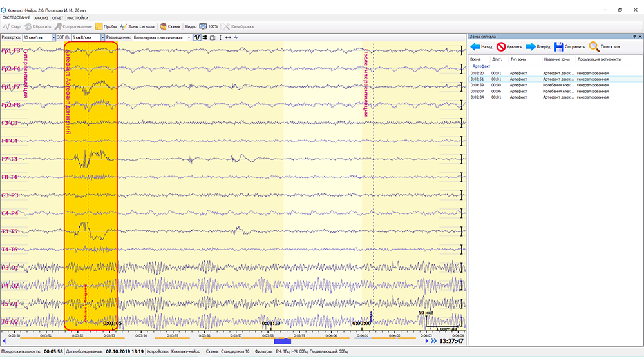Open the Схема montage diagram
This screenshot has width=644, height=363.
point(170,26)
